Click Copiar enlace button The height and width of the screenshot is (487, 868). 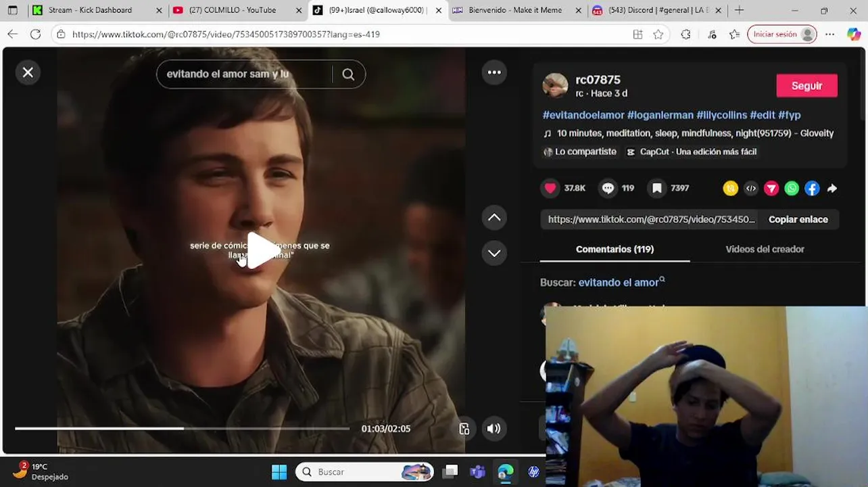798,219
